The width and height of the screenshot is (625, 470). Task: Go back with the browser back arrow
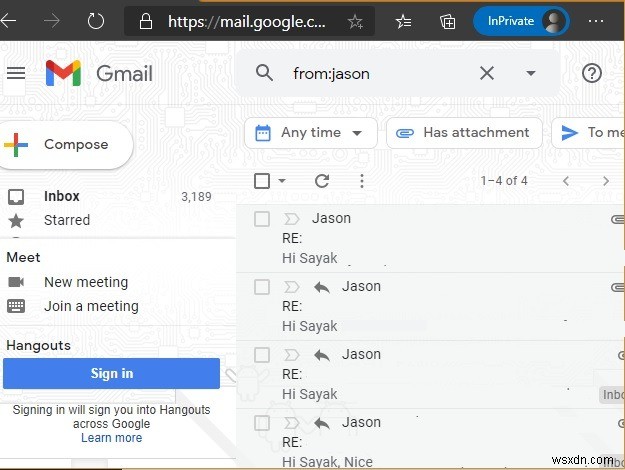8,20
